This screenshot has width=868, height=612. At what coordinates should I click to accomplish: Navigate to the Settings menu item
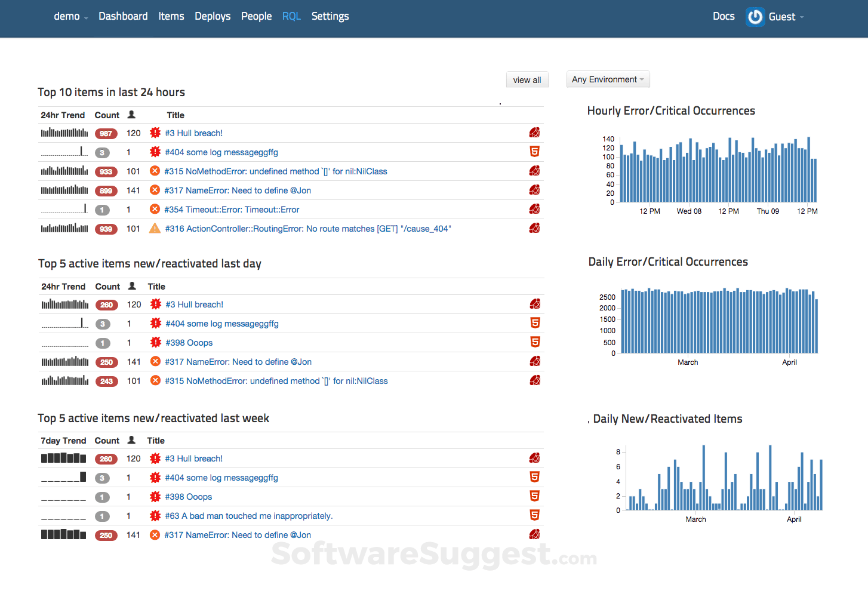pos(330,17)
